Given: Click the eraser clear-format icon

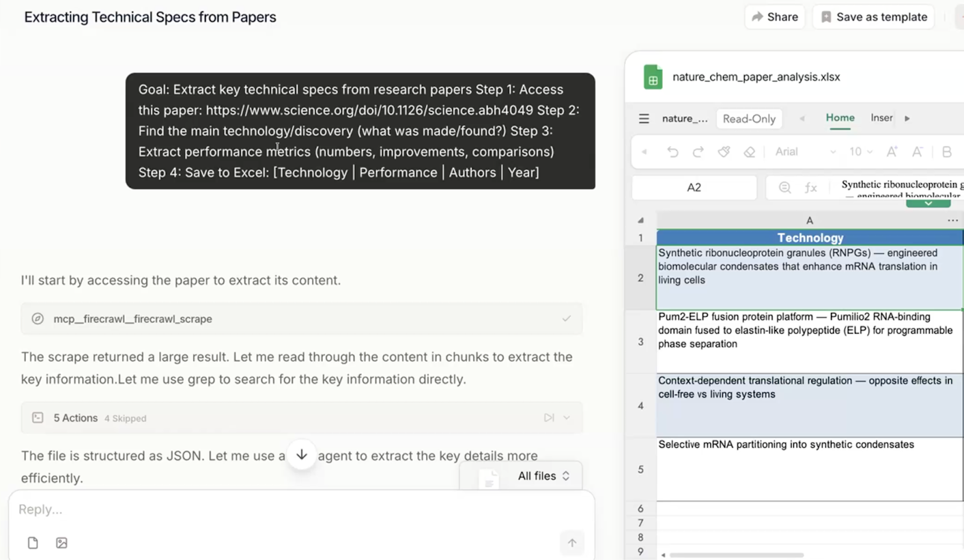Looking at the screenshot, I should pos(750,152).
